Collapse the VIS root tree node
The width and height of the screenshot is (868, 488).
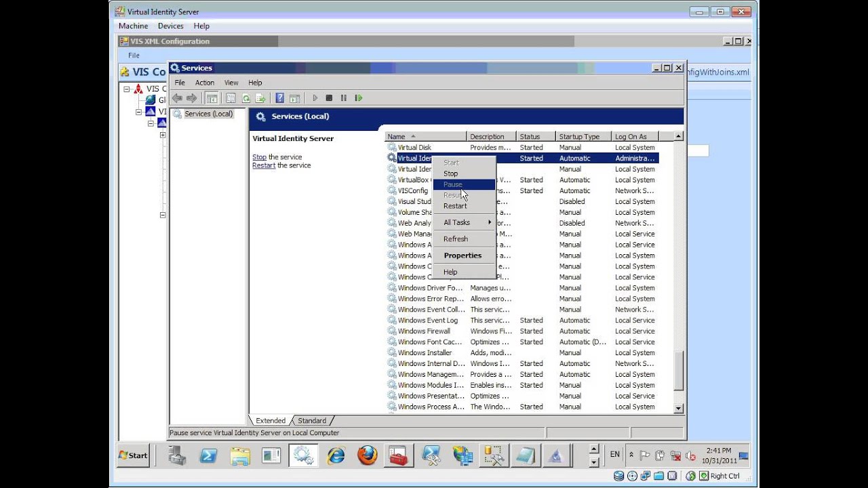point(126,89)
